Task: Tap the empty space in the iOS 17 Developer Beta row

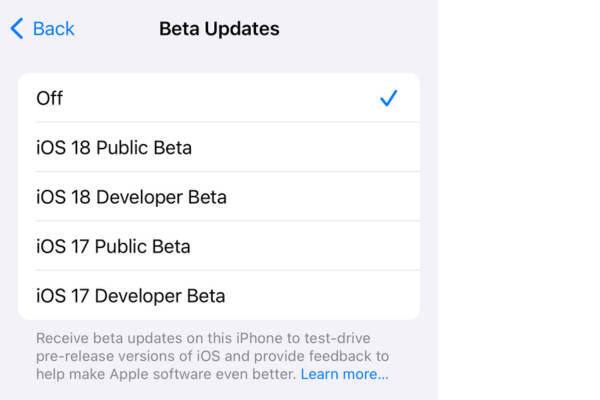Action: tap(320, 296)
